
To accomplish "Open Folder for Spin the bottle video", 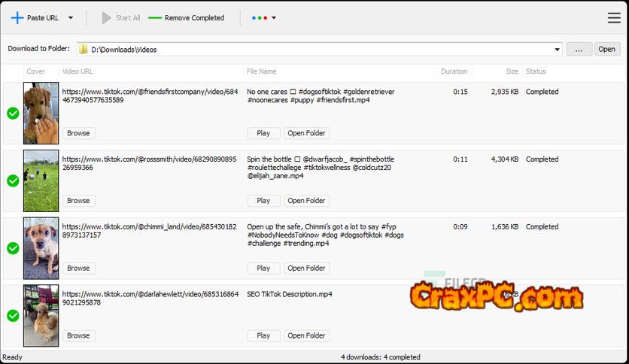I will click(x=307, y=201).
